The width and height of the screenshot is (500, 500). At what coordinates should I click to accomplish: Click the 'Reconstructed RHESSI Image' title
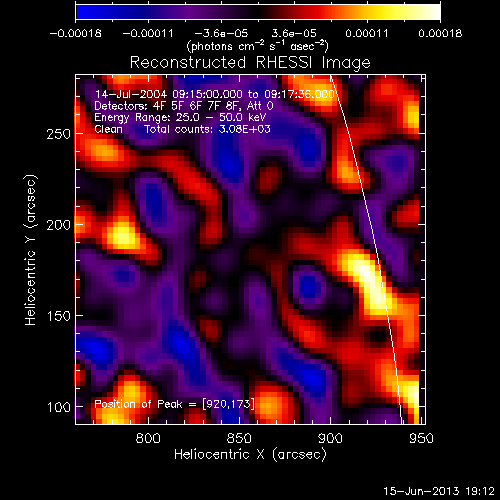tap(250, 63)
